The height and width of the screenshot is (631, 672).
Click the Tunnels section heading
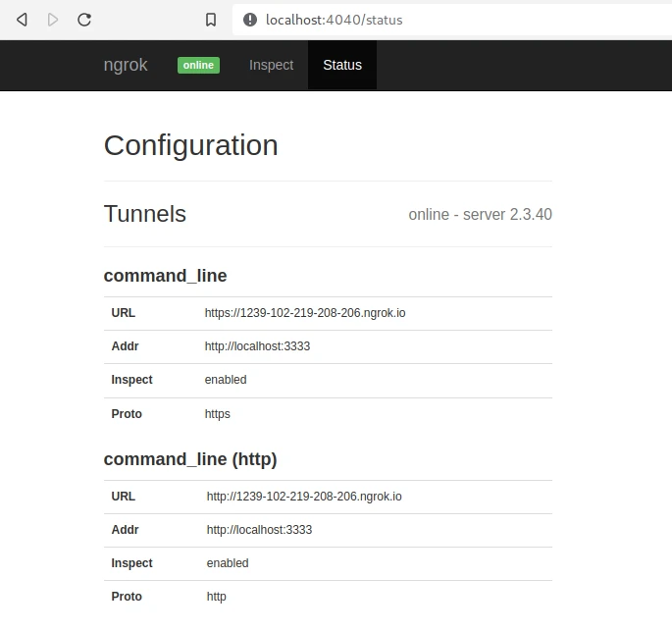click(145, 214)
